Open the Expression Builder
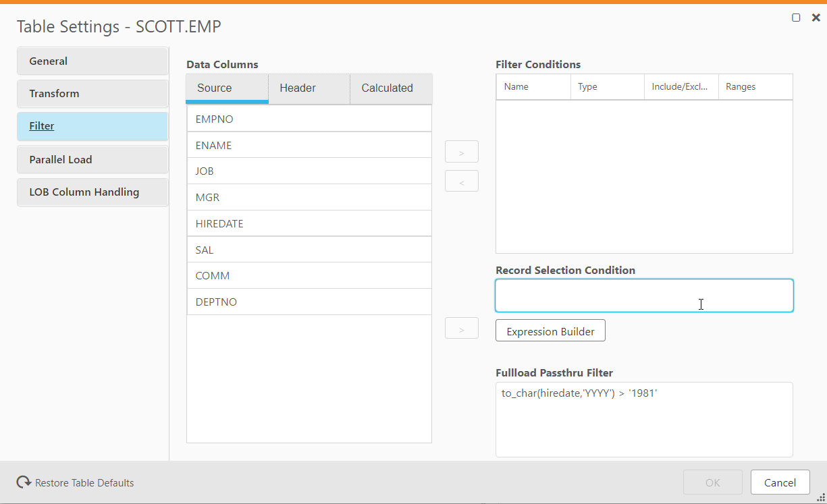This screenshot has height=504, width=827. 550,331
